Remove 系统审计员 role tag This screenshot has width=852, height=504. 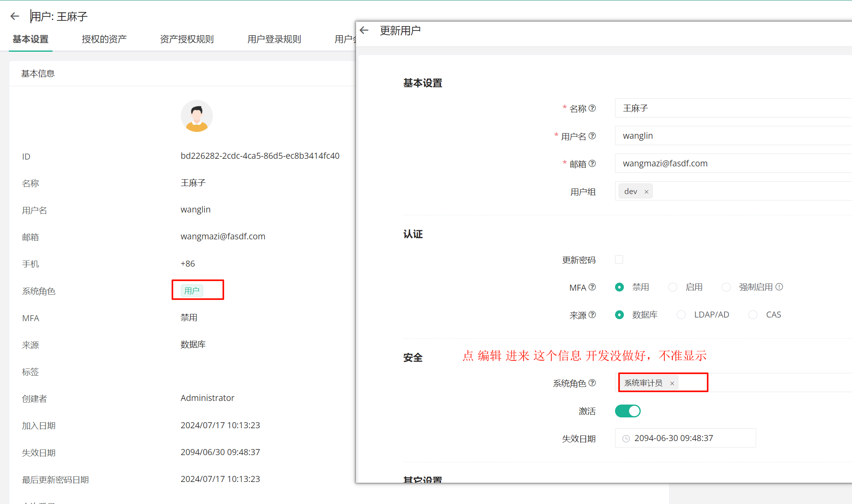[672, 383]
